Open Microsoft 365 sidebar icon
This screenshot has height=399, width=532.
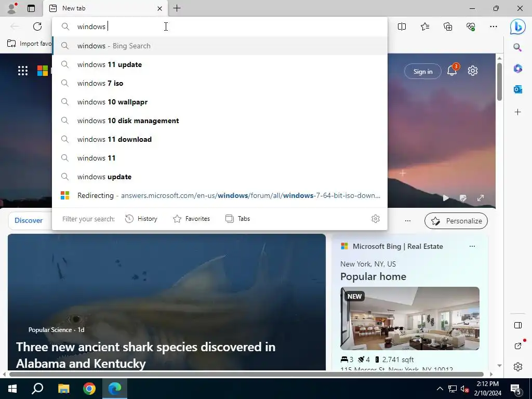517,69
